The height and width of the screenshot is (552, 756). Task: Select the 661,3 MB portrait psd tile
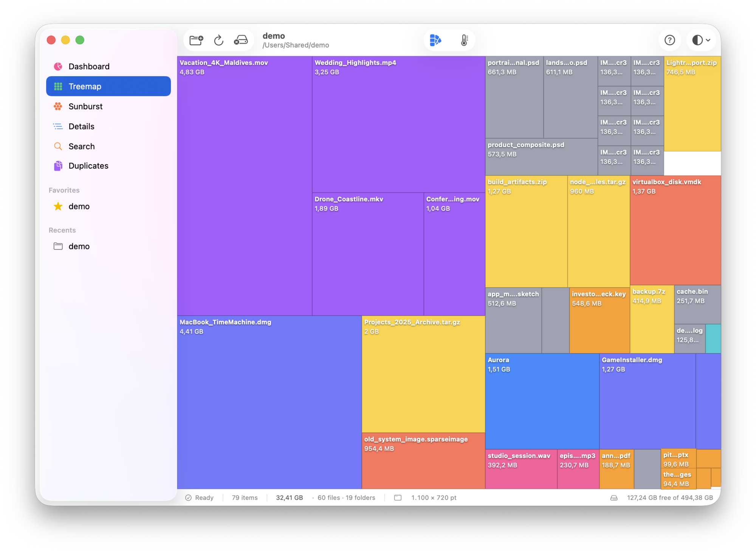pos(514,97)
